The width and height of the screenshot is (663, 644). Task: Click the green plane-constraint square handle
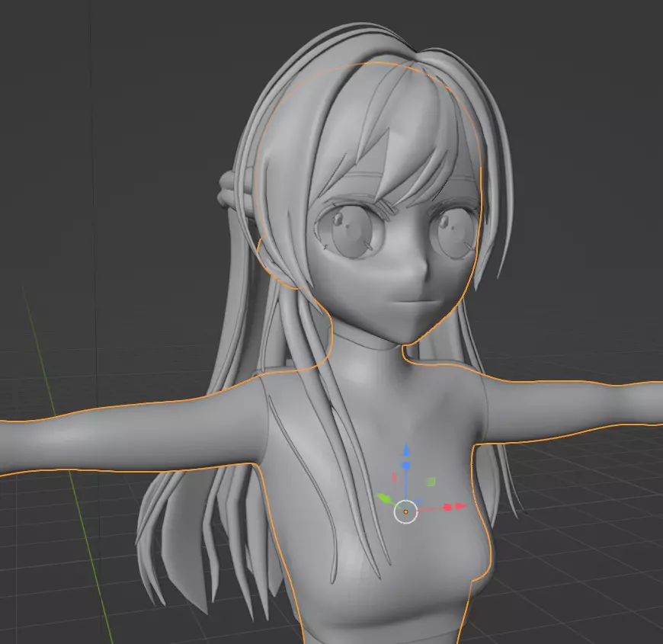click(x=431, y=482)
